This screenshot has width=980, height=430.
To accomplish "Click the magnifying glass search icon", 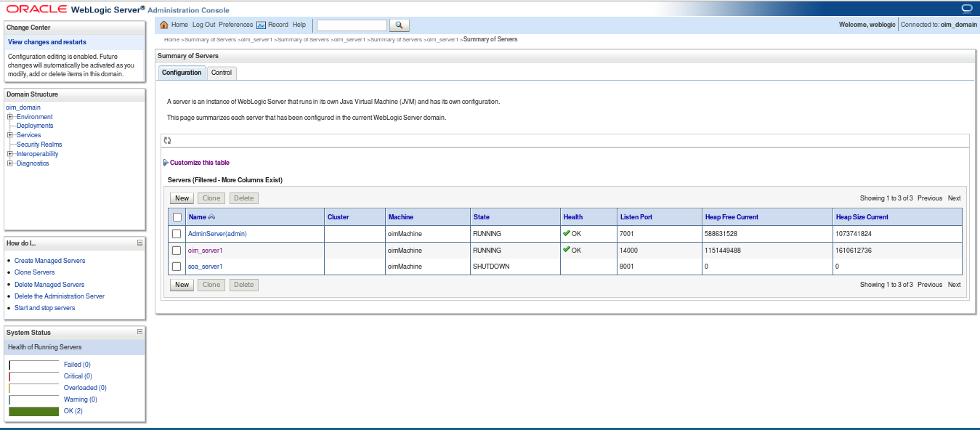I will pos(398,24).
